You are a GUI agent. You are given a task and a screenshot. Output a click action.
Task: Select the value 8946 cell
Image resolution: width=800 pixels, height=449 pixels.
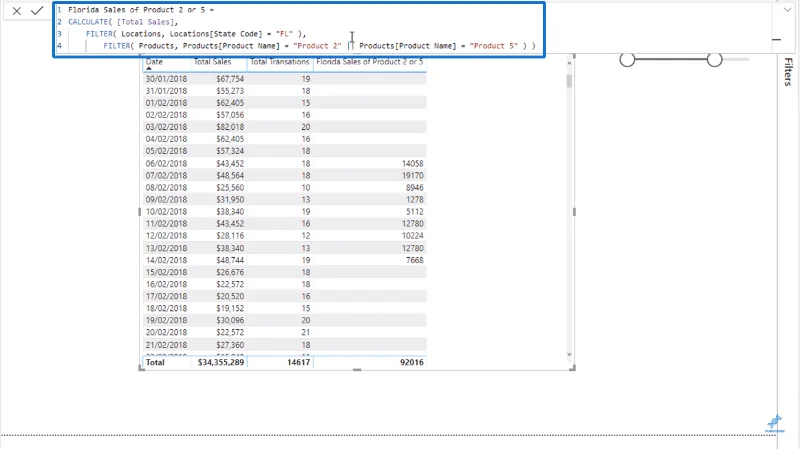415,188
